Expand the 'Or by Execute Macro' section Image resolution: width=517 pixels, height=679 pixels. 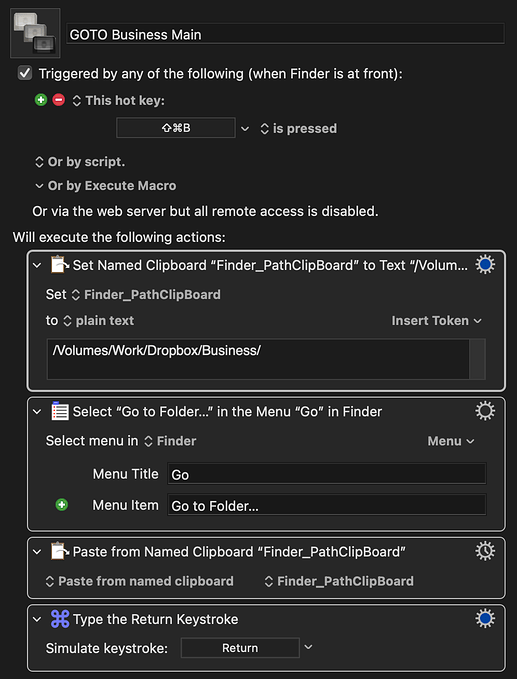[105, 186]
